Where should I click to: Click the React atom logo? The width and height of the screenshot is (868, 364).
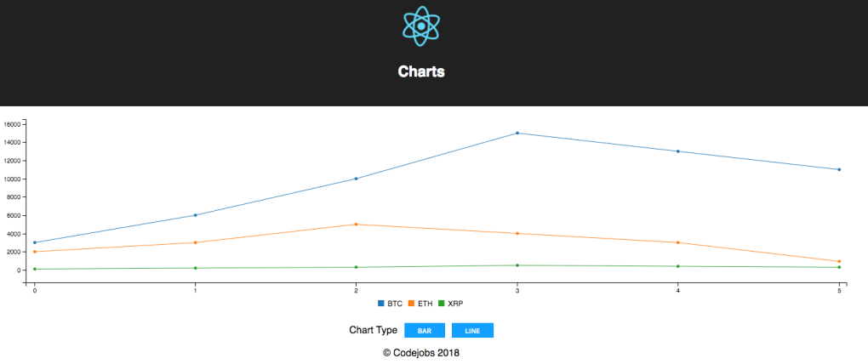[421, 26]
